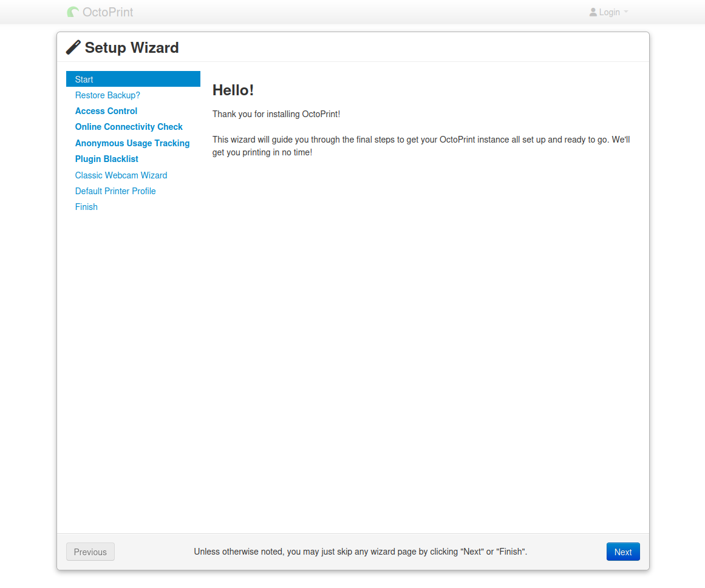Go to the Finish step in sidebar

pyautogui.click(x=86, y=207)
